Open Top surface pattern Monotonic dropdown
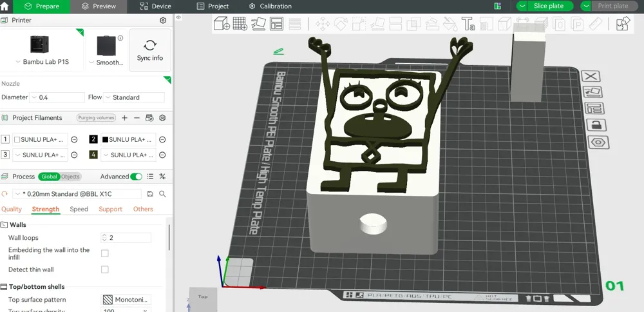Screen dimensions: 644x312 point(126,300)
